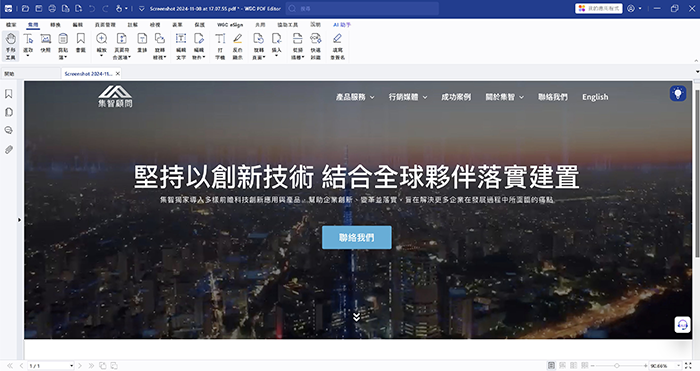Open the zoom percentage dropdown
This screenshot has height=371, width=700.
pos(679,366)
